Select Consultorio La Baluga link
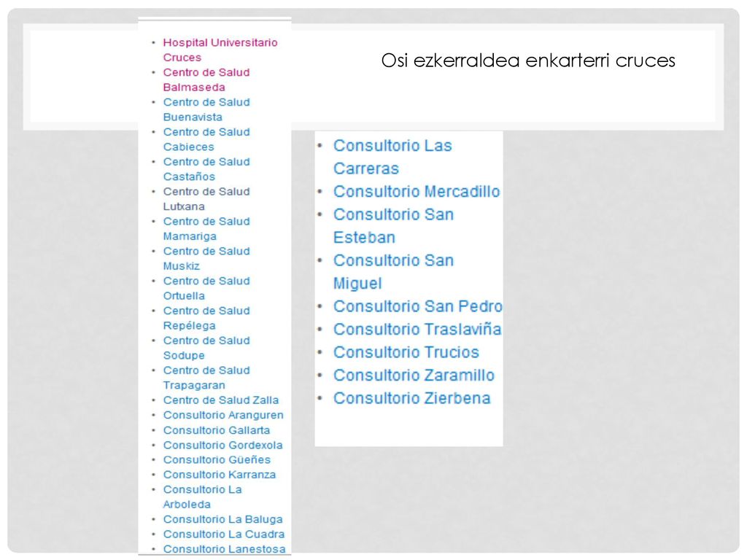 coord(223,519)
